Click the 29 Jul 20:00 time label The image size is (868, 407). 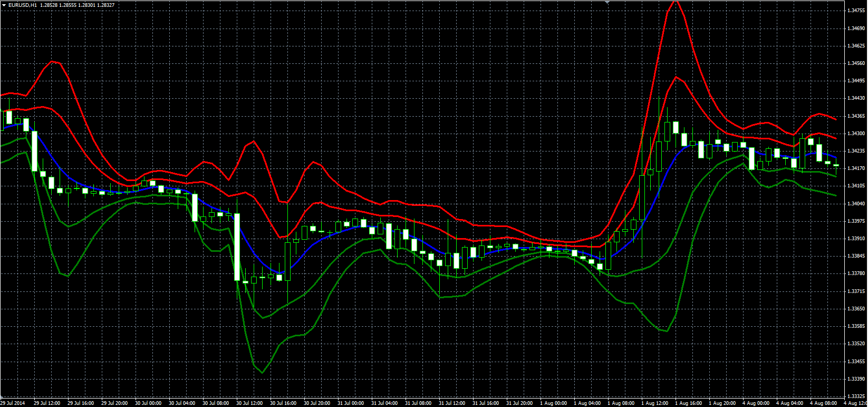[x=114, y=403]
